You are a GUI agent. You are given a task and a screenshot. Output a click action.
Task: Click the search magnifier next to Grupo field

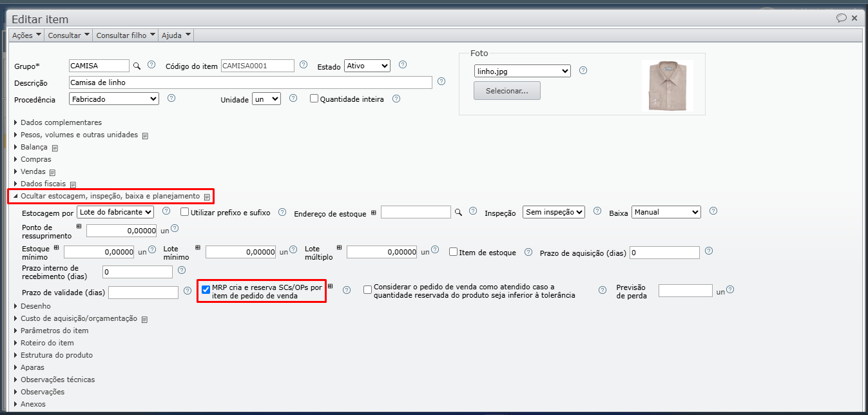pos(137,66)
